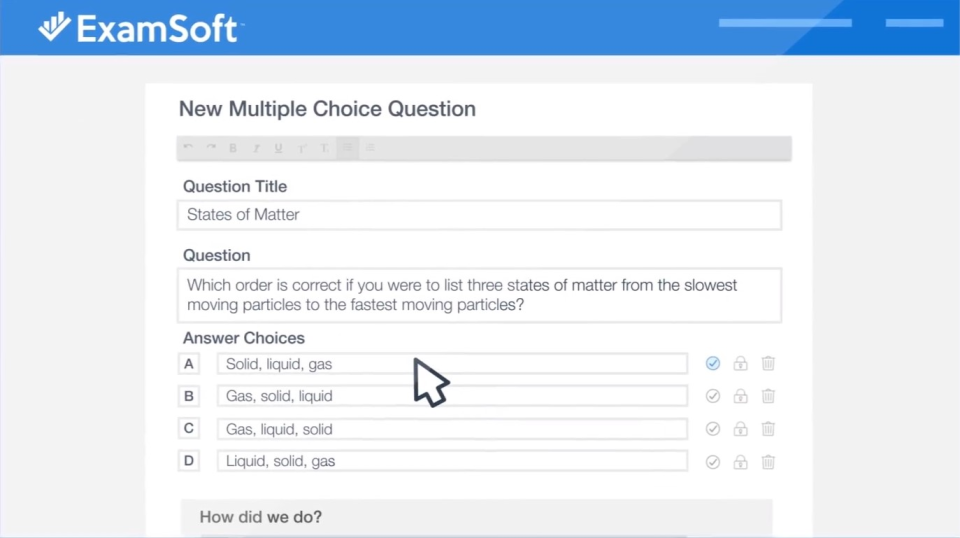
Task: Mark answer C as the correct answer
Action: tap(713, 429)
